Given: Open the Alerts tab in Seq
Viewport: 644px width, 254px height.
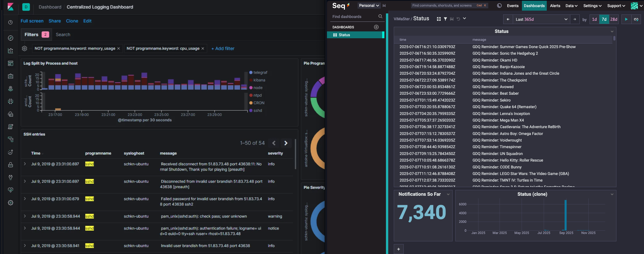Looking at the screenshot, I should 555,6.
